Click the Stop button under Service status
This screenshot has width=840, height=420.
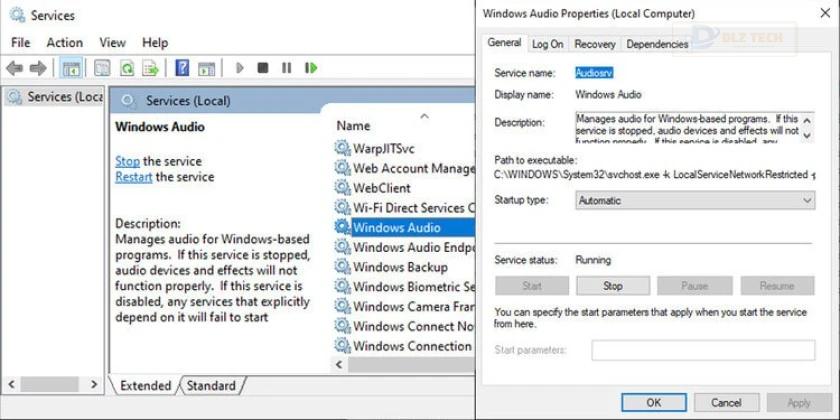[x=613, y=286]
